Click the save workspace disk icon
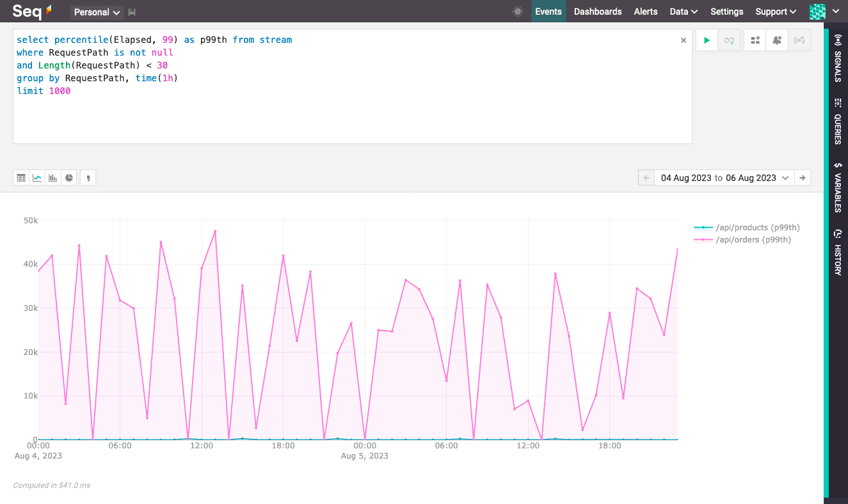The width and height of the screenshot is (848, 504). pyautogui.click(x=132, y=12)
